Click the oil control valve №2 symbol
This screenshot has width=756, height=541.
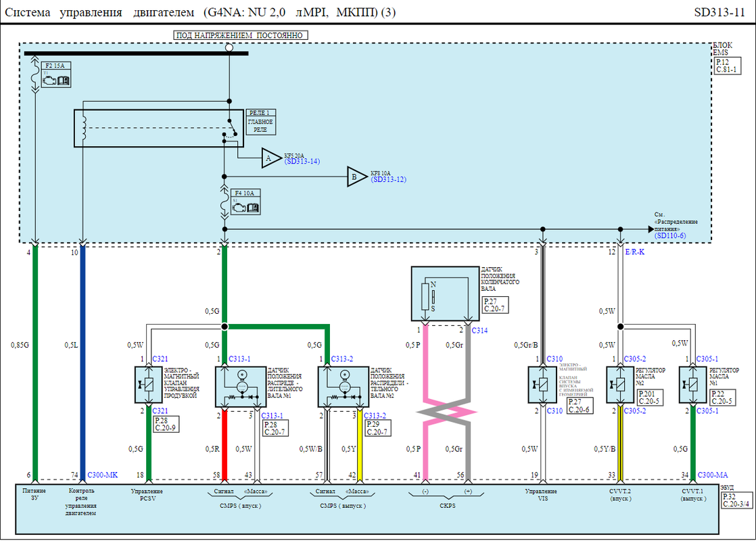[x=620, y=385]
